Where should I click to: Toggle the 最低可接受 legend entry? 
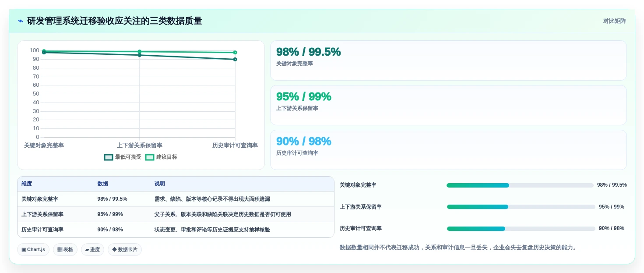[x=123, y=157]
